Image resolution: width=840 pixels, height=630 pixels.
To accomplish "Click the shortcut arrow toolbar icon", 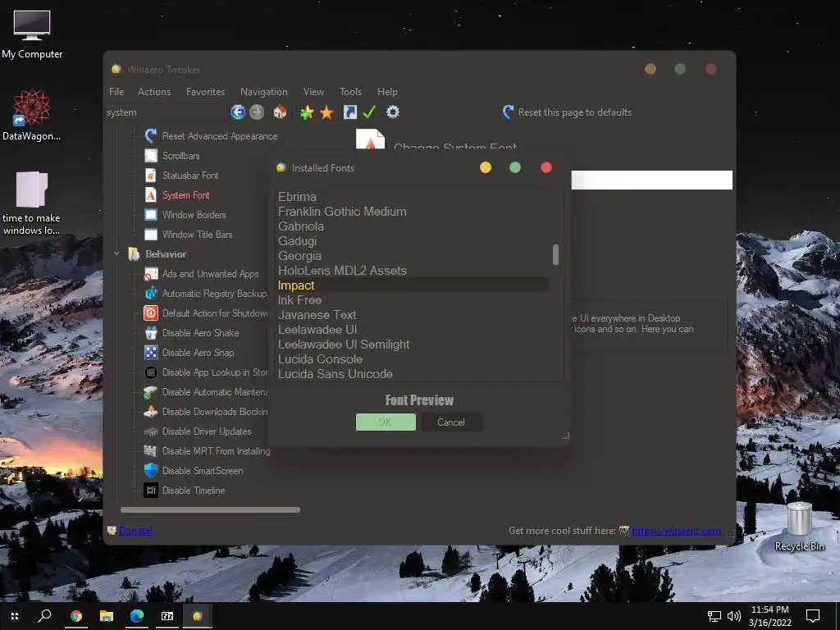I will [x=349, y=112].
